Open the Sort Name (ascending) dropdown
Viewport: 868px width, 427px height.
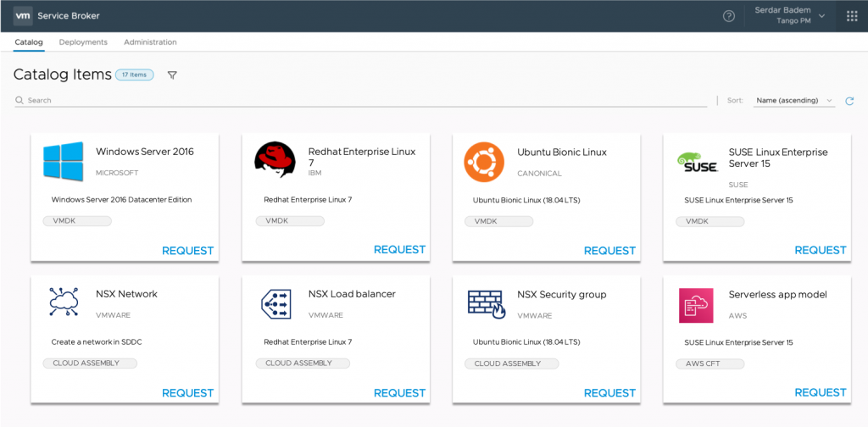click(x=793, y=101)
